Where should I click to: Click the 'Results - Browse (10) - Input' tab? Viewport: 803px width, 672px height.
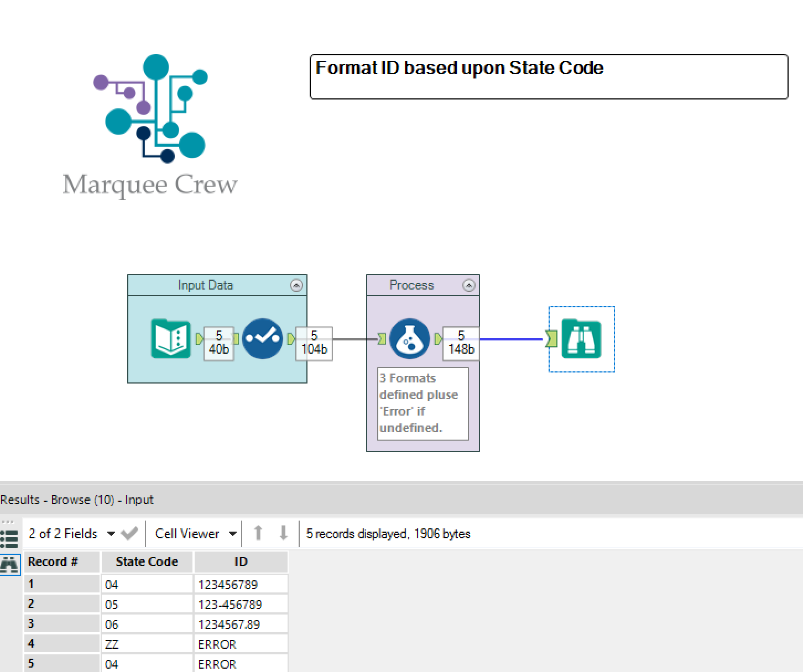[x=77, y=500]
